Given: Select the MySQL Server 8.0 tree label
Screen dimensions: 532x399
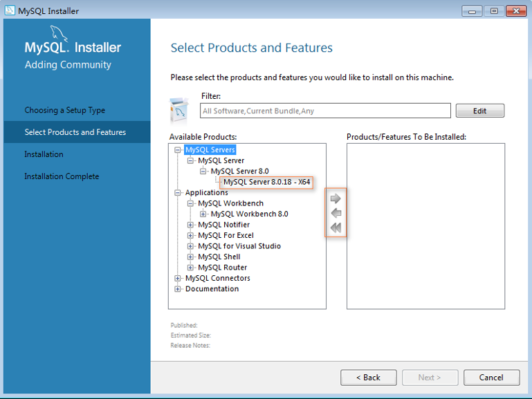Looking at the screenshot, I should (x=240, y=171).
